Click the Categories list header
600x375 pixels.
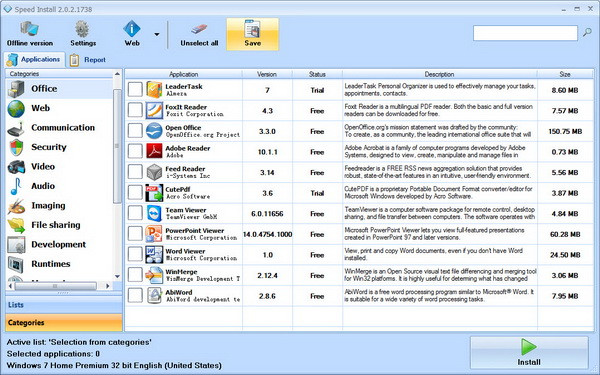[59, 74]
